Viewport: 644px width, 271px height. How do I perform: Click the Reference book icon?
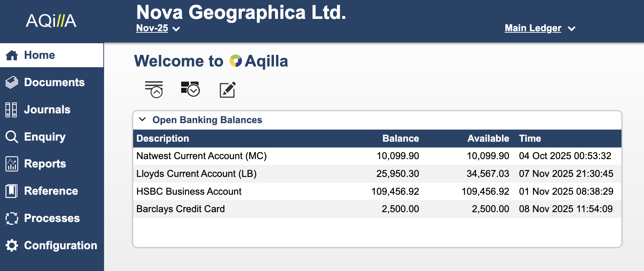[x=12, y=191]
